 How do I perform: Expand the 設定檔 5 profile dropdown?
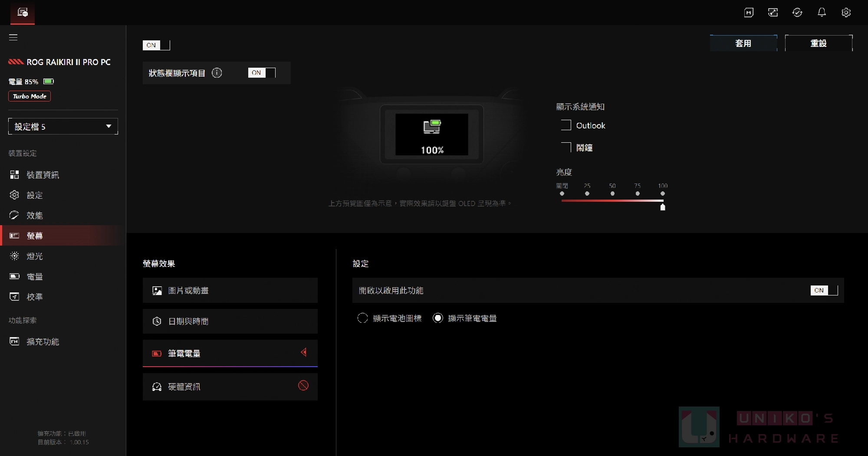(x=63, y=126)
